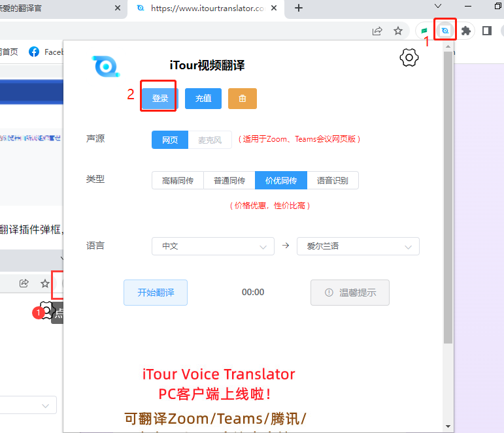Close the itourtranslator tab
The height and width of the screenshot is (433, 504).
point(274,8)
